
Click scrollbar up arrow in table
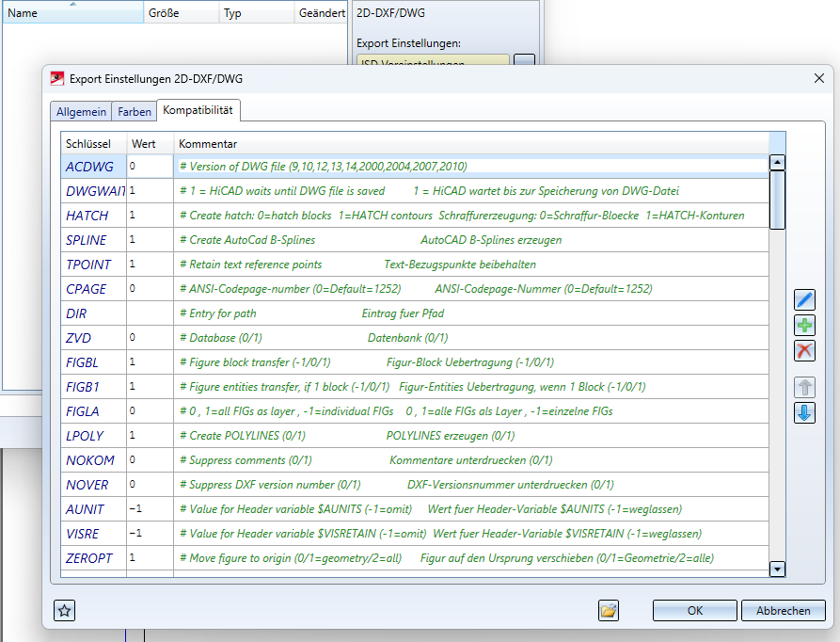pos(777,162)
